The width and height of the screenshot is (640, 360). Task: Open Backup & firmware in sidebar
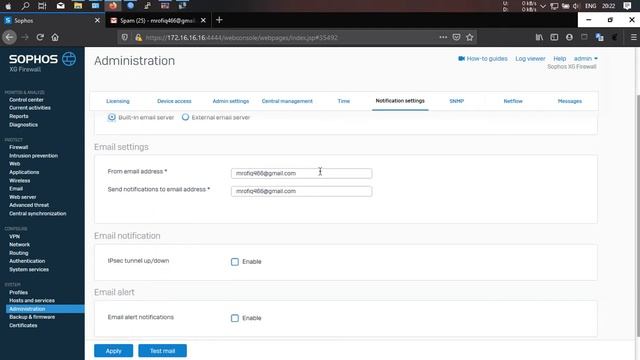[32, 317]
